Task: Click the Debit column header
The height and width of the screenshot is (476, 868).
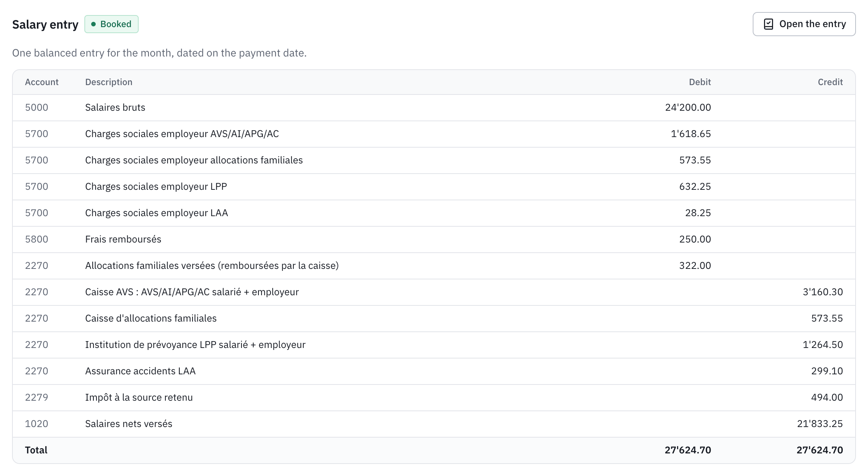Action: [x=700, y=82]
